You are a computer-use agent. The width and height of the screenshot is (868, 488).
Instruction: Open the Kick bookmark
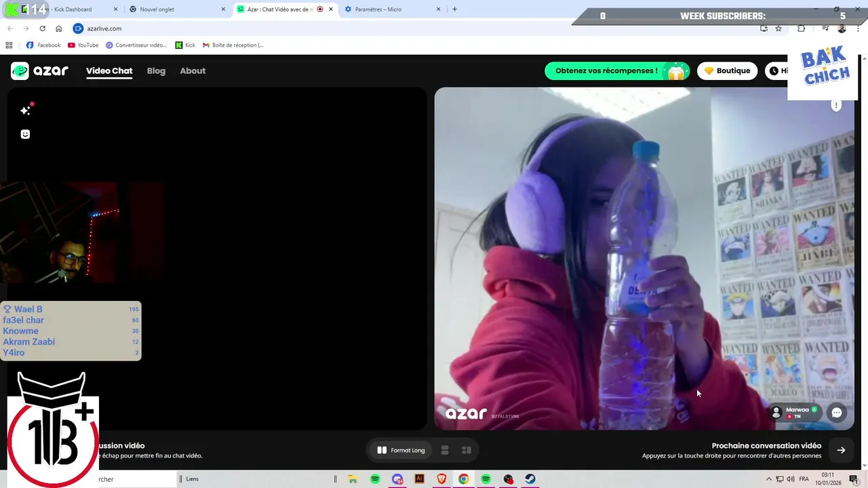(185, 45)
